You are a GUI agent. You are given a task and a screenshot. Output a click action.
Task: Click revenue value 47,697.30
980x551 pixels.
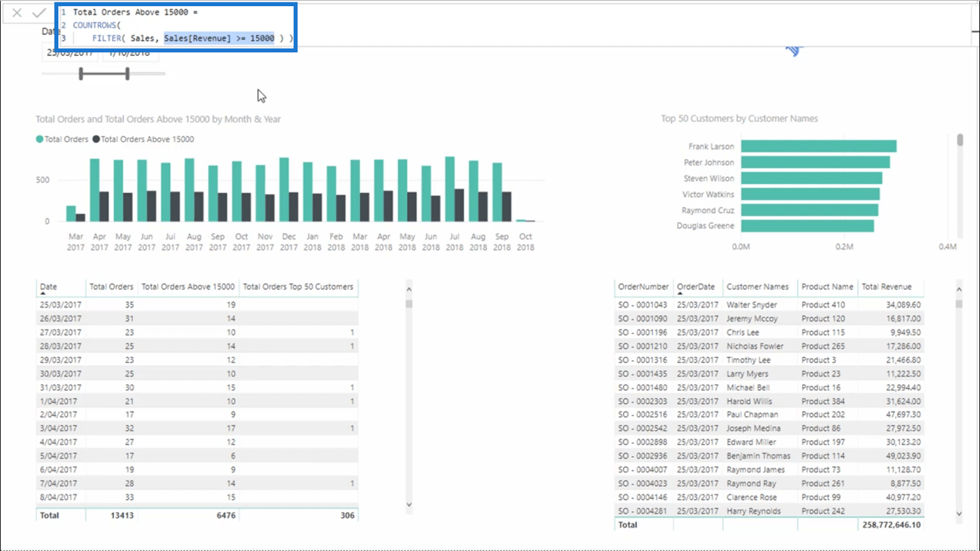pyautogui.click(x=903, y=414)
